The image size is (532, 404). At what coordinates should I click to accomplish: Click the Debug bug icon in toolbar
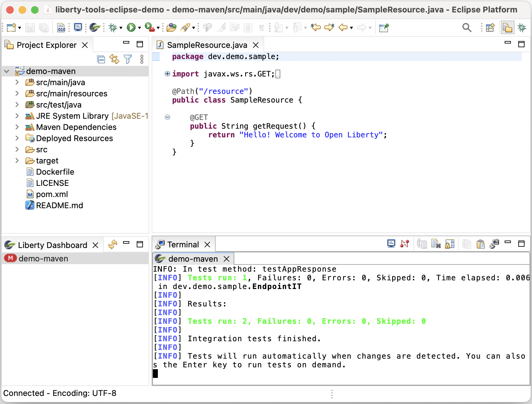pos(113,28)
